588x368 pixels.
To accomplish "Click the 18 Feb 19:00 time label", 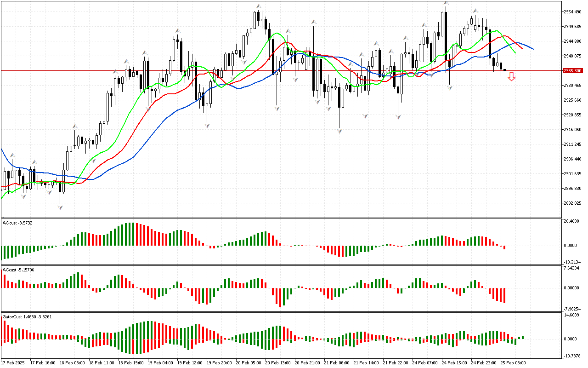I will point(131,363).
